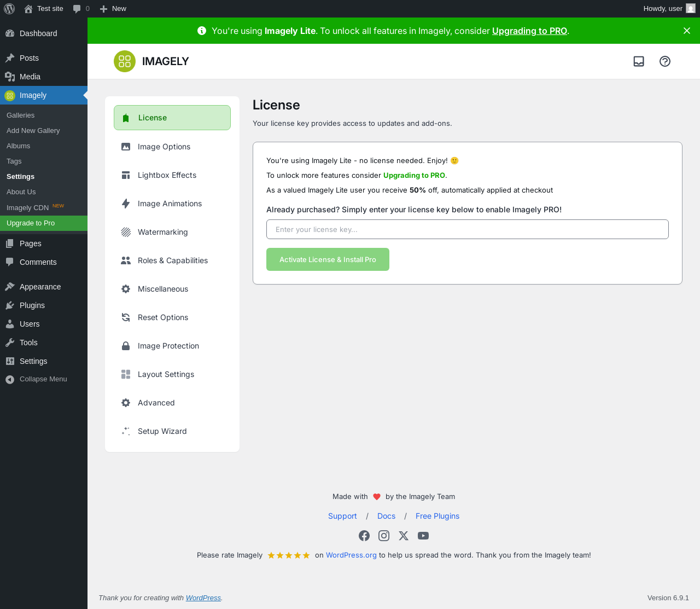
Task: Click Activate License & Install Pro button
Action: tap(328, 259)
